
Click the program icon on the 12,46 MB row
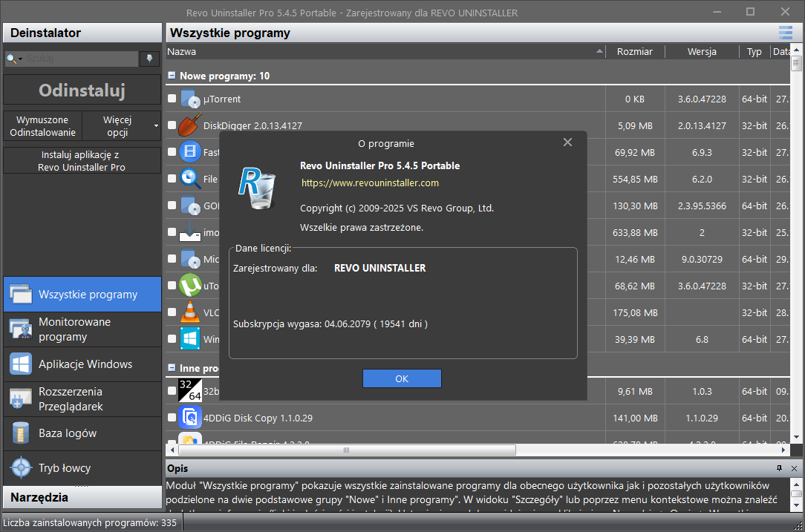[190, 259]
